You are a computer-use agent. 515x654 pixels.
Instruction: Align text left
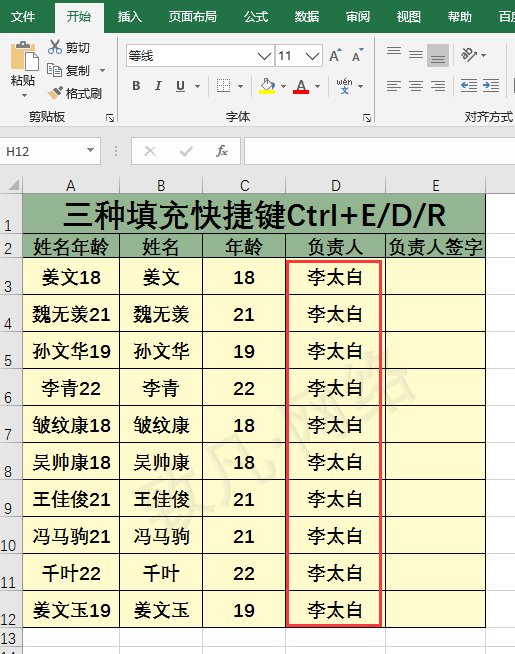394,86
